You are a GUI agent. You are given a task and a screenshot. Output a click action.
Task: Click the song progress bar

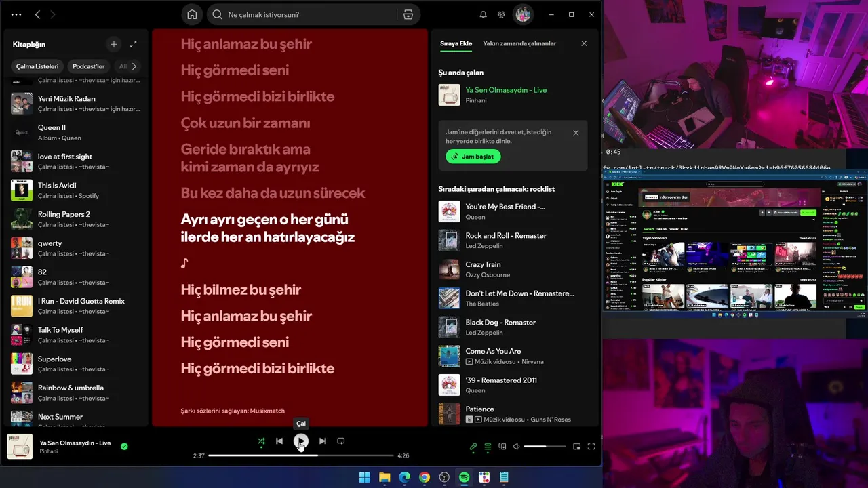tap(300, 455)
